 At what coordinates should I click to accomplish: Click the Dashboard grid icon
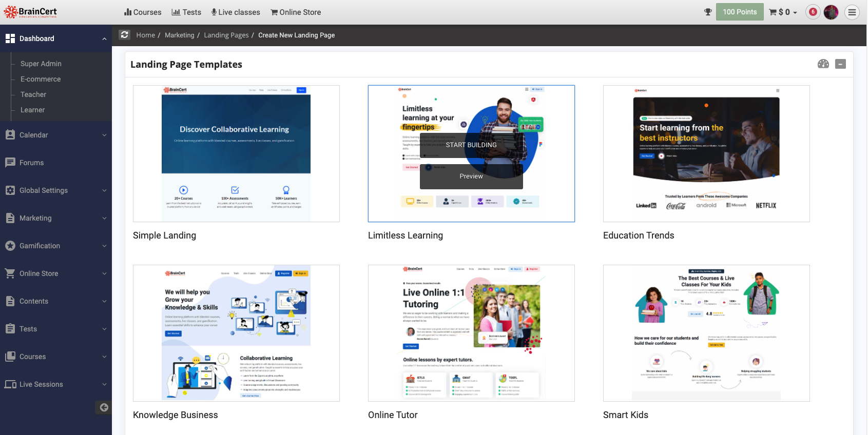[x=10, y=38]
